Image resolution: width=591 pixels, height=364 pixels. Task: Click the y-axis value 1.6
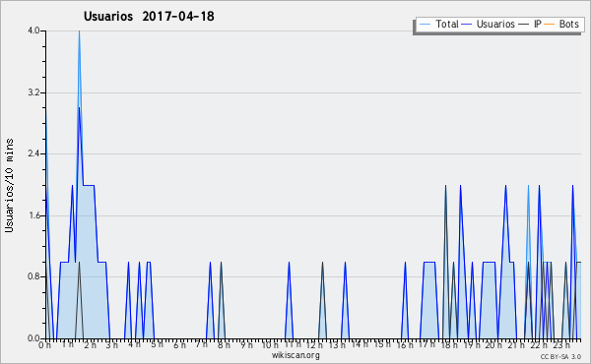point(33,215)
